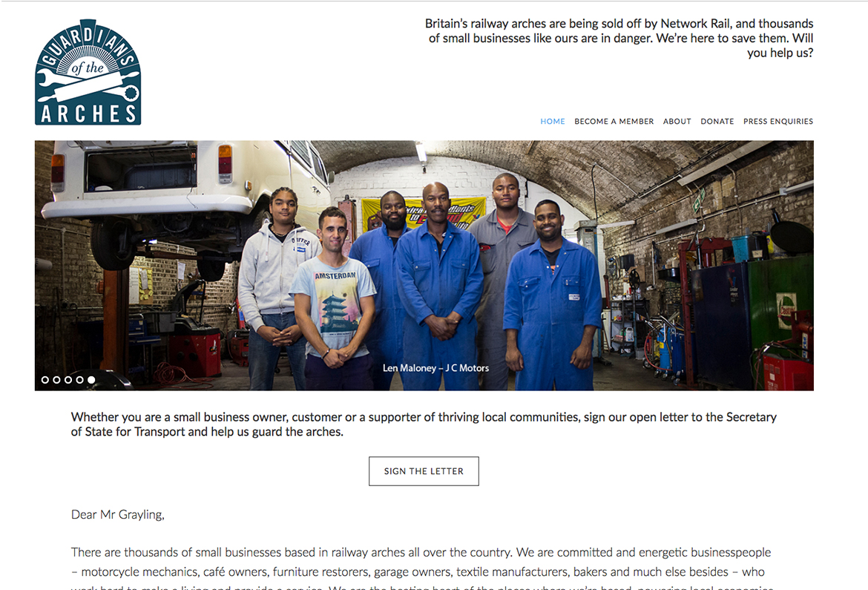This screenshot has height=590, width=868.
Task: Navigate to the DONATE page
Action: (x=717, y=121)
